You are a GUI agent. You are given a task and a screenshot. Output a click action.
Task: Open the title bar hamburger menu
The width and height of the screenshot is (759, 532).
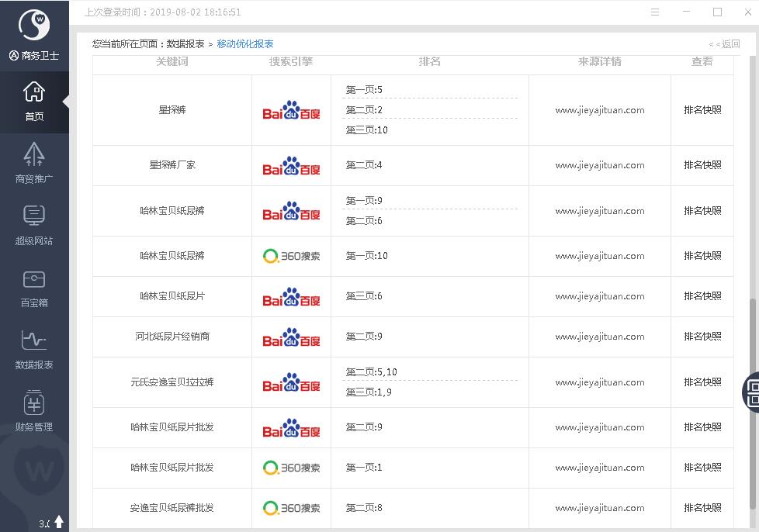(x=655, y=12)
